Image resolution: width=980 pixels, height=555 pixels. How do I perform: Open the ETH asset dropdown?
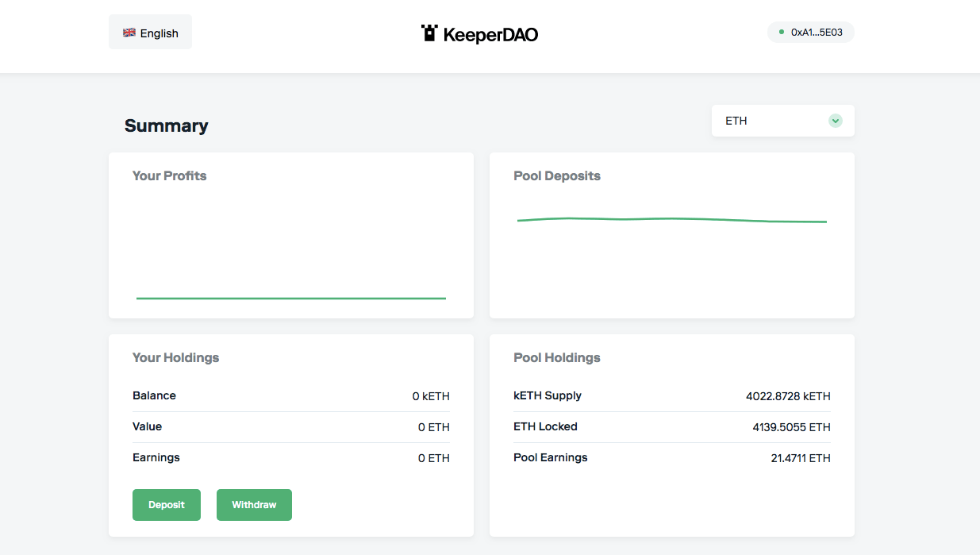coord(783,121)
